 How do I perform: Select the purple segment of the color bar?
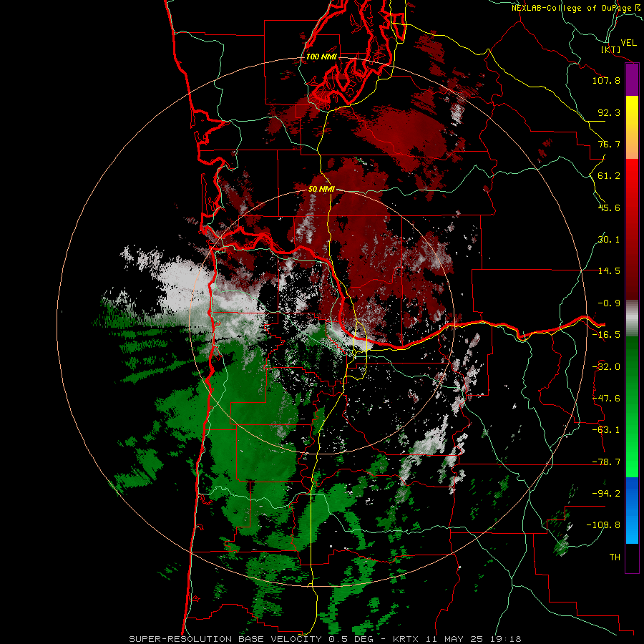tap(632, 79)
